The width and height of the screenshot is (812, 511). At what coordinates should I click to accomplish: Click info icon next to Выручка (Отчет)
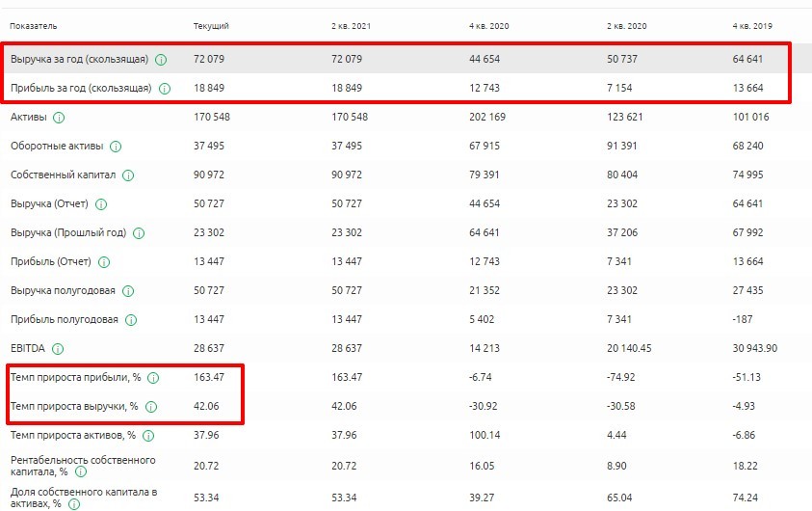101,204
